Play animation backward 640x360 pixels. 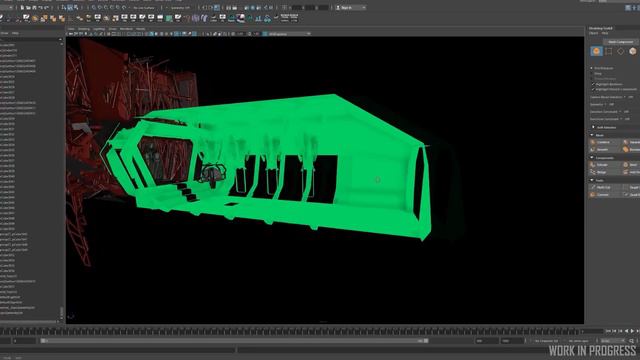click(x=627, y=331)
